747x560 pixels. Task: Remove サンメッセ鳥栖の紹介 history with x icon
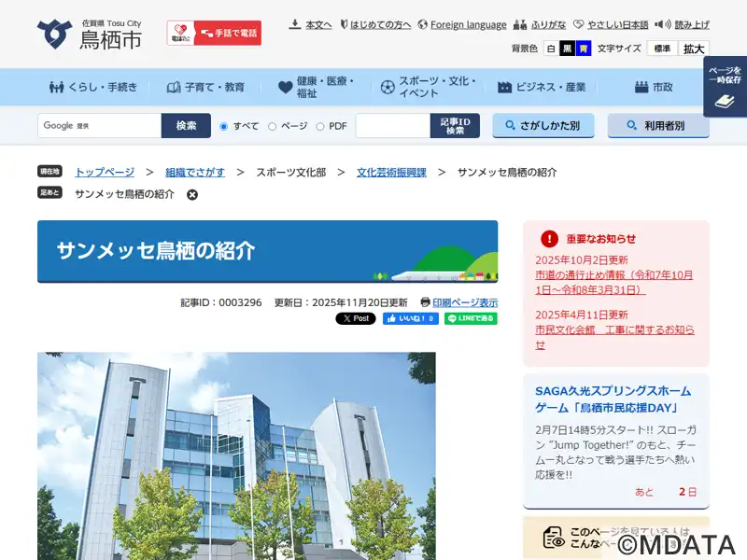pos(192,195)
